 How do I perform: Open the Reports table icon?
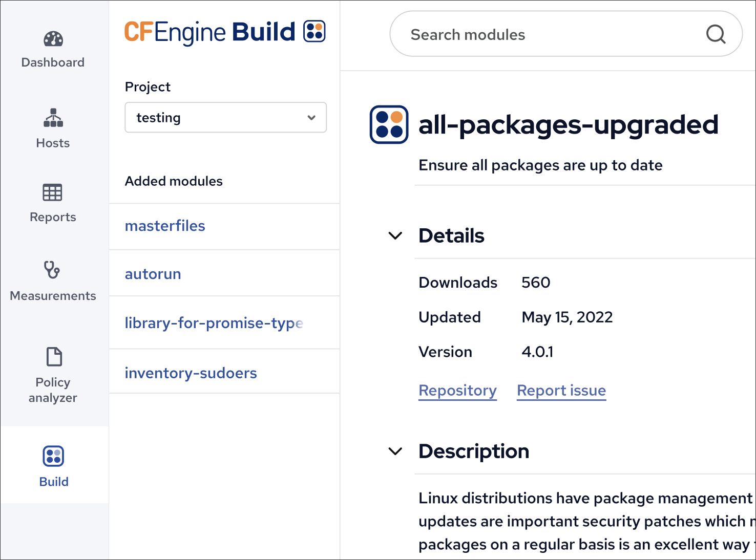click(x=52, y=192)
